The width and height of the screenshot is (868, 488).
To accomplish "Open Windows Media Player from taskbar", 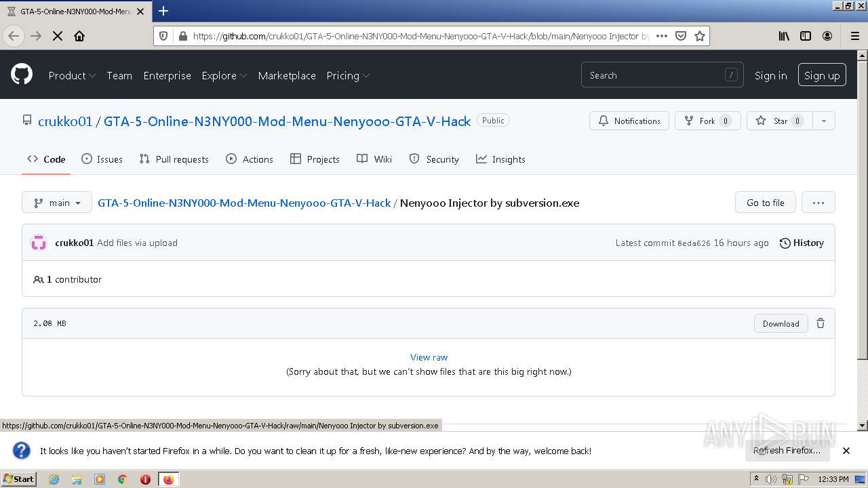I will (x=100, y=479).
